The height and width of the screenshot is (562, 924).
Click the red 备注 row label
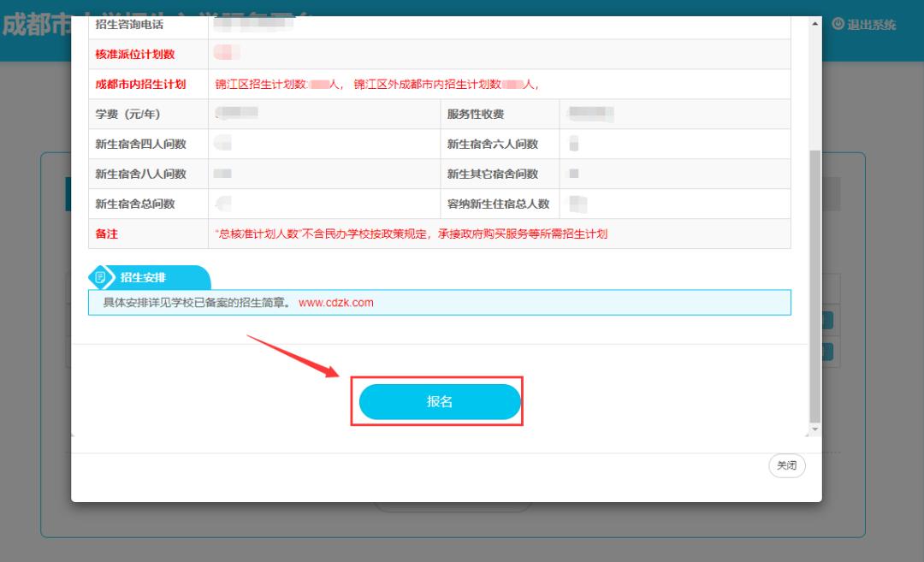(107, 234)
